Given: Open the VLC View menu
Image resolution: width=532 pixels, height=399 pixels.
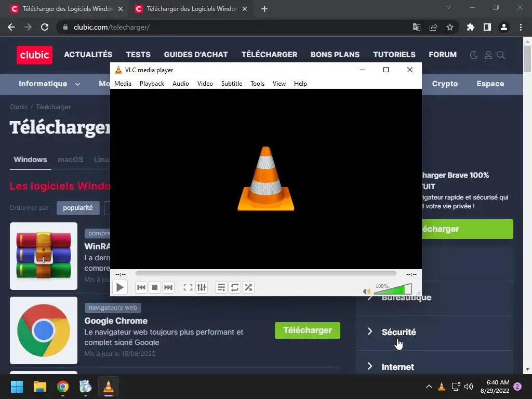Looking at the screenshot, I should click(x=279, y=84).
